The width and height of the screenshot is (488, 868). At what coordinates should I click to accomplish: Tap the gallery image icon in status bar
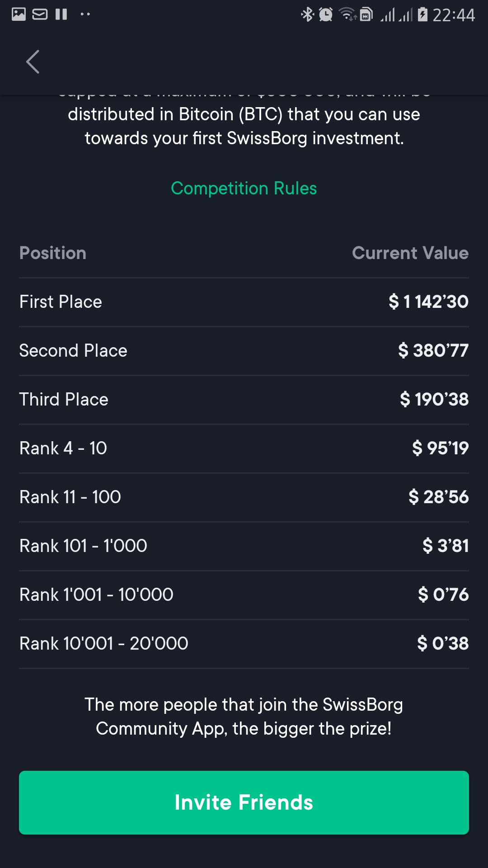[19, 14]
